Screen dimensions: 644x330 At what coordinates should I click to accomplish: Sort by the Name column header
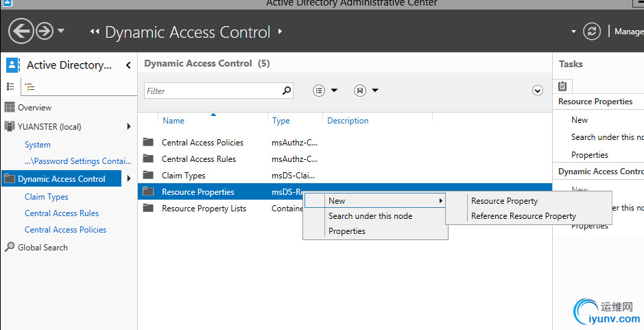click(x=174, y=121)
